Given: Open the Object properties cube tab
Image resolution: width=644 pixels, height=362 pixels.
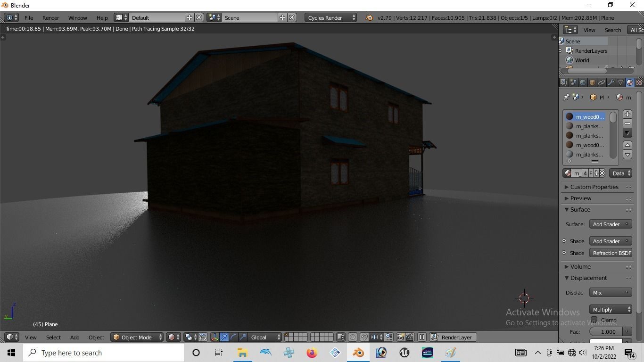Looking at the screenshot, I should click(592, 82).
